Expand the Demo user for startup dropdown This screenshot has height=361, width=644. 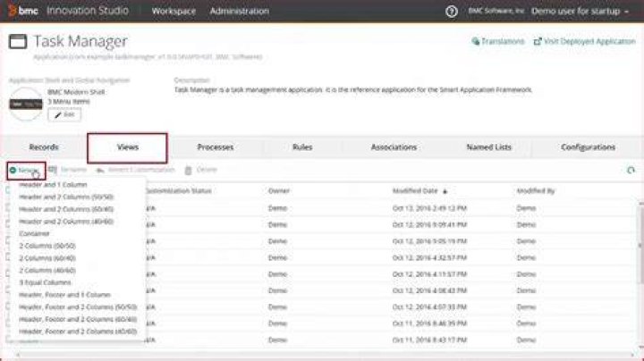tap(580, 11)
